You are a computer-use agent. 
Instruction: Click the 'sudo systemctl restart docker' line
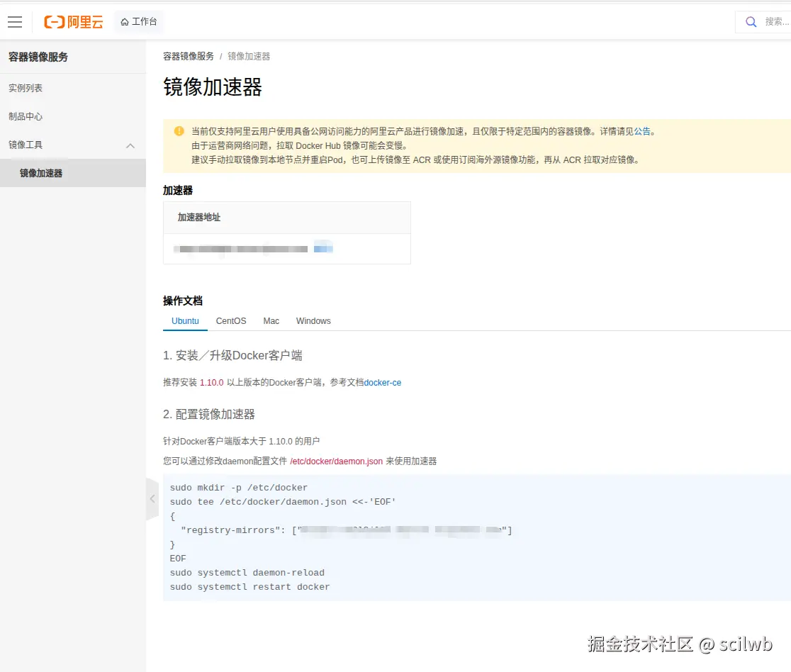point(249,587)
